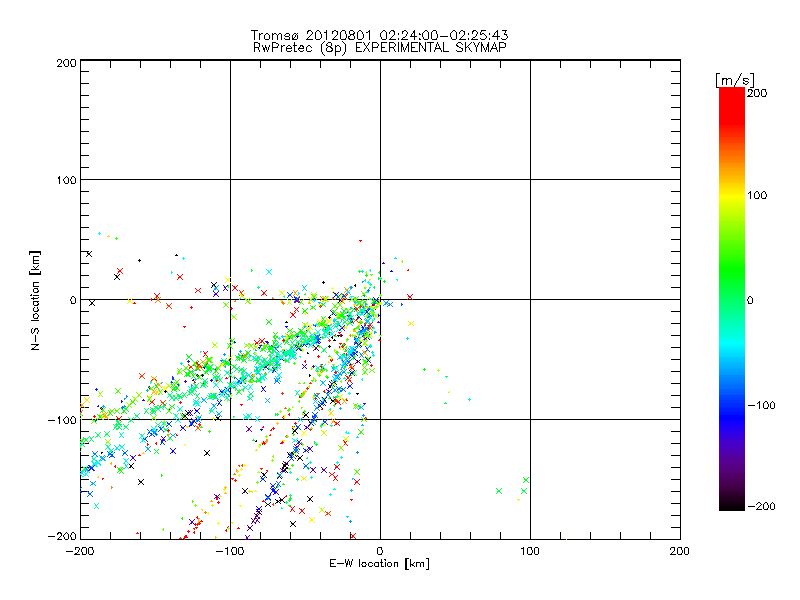Click the y-axis tick label '100' on the left axis
The width and height of the screenshot is (800, 600).
(66, 180)
